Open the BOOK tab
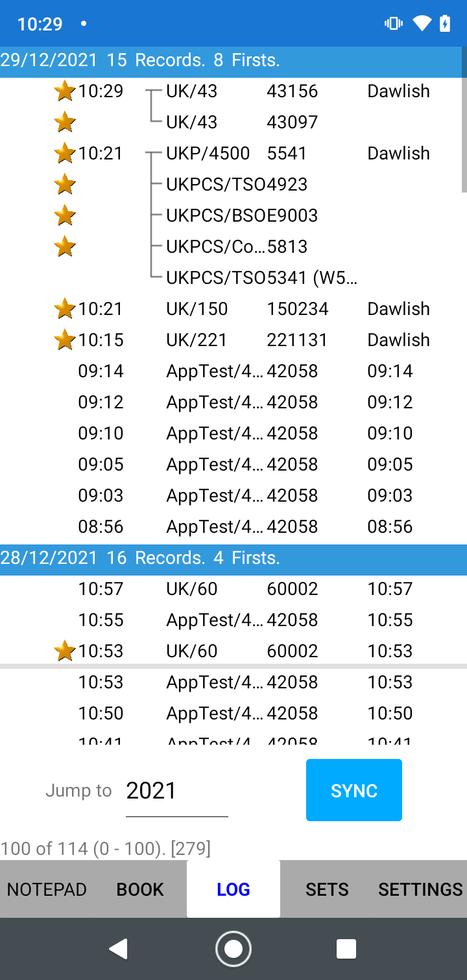467x980 pixels. pyautogui.click(x=140, y=889)
